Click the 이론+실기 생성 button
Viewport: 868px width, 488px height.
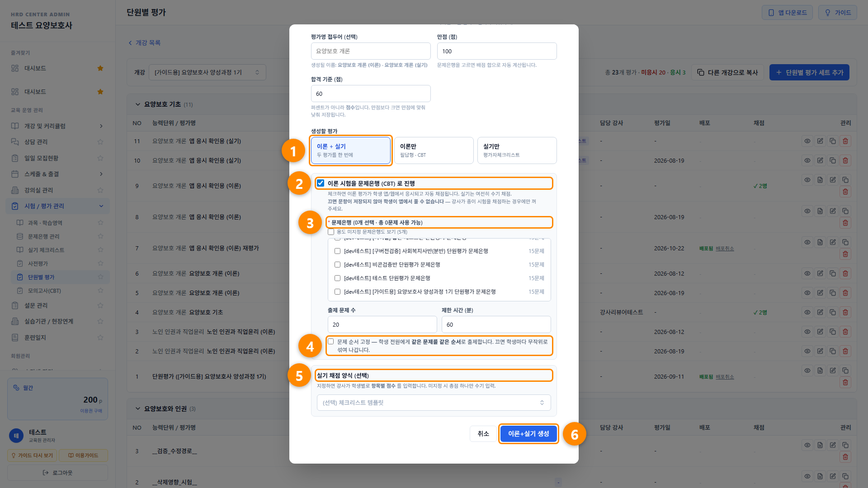pyautogui.click(x=528, y=434)
